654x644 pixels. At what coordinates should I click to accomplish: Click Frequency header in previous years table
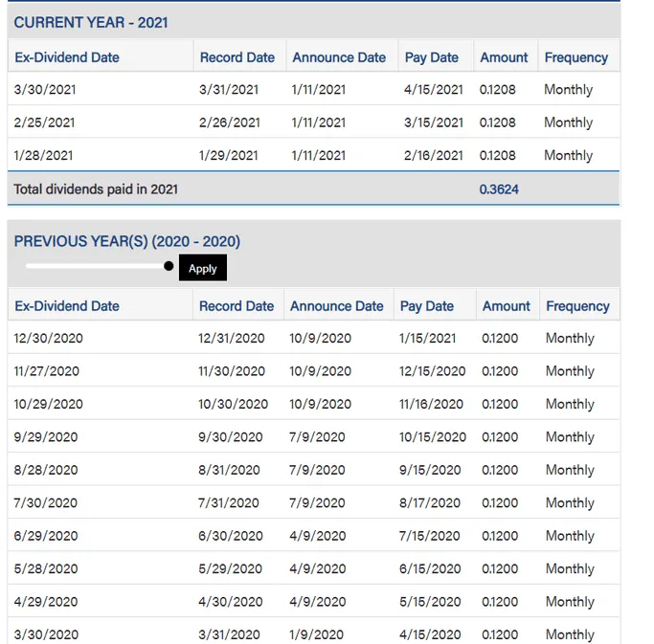(577, 306)
